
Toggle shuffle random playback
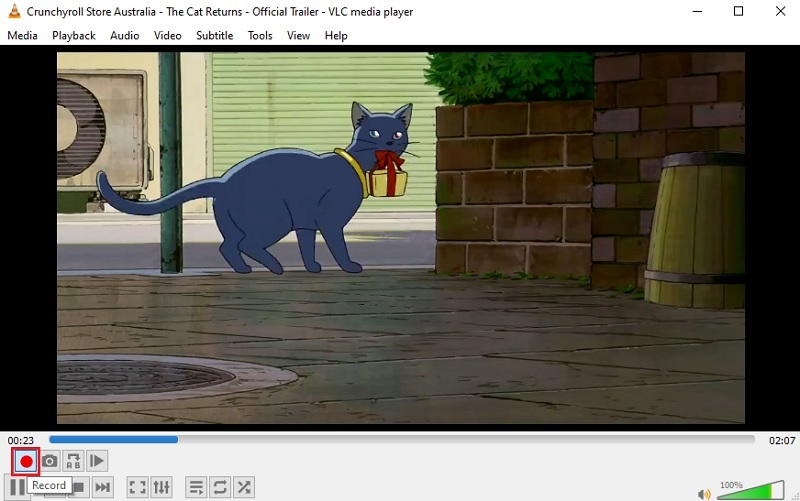click(x=244, y=487)
